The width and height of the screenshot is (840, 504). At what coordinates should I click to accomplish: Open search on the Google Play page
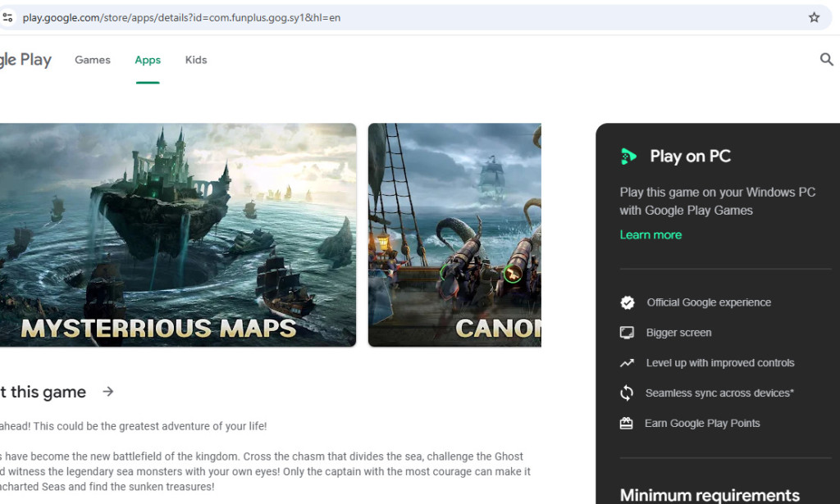[826, 59]
